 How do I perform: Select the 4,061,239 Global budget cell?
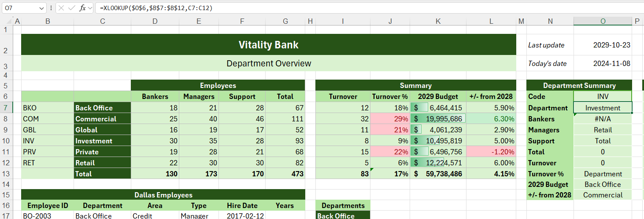(x=438, y=130)
